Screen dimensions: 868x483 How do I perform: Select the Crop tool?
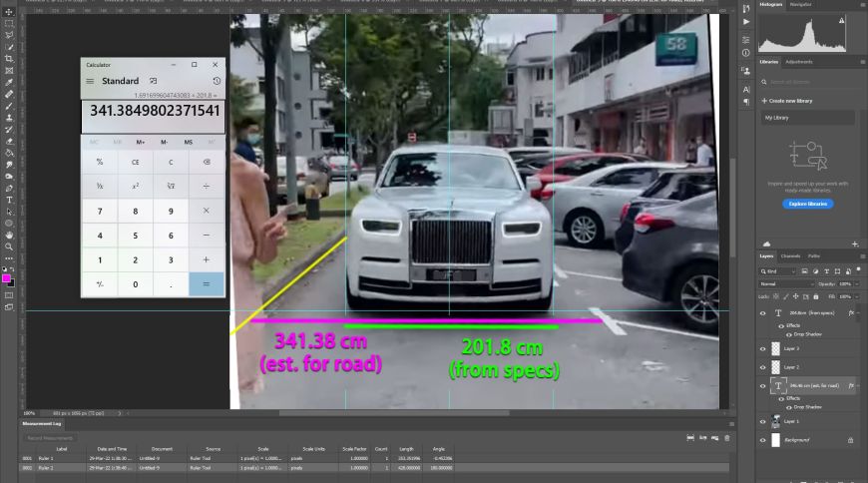pos(9,59)
